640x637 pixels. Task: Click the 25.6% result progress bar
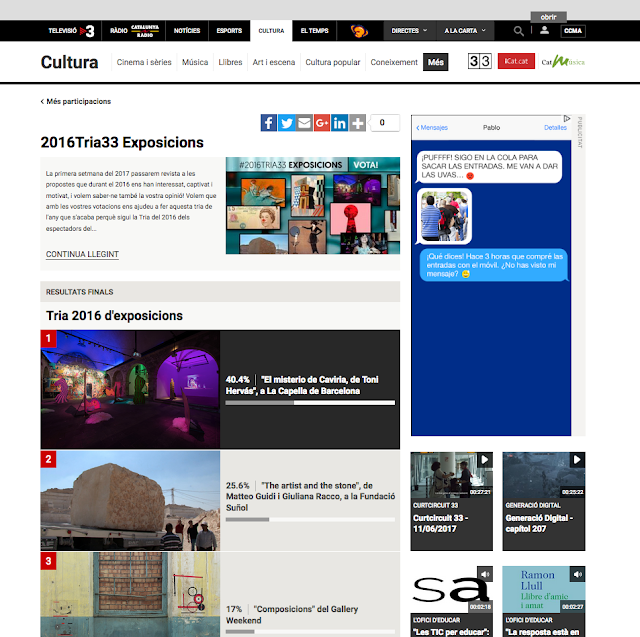(310, 519)
